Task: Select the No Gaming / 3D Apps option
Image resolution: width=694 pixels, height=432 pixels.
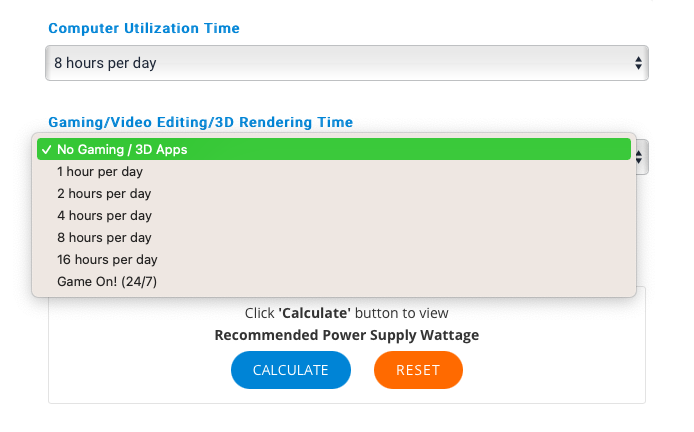Action: (122, 150)
